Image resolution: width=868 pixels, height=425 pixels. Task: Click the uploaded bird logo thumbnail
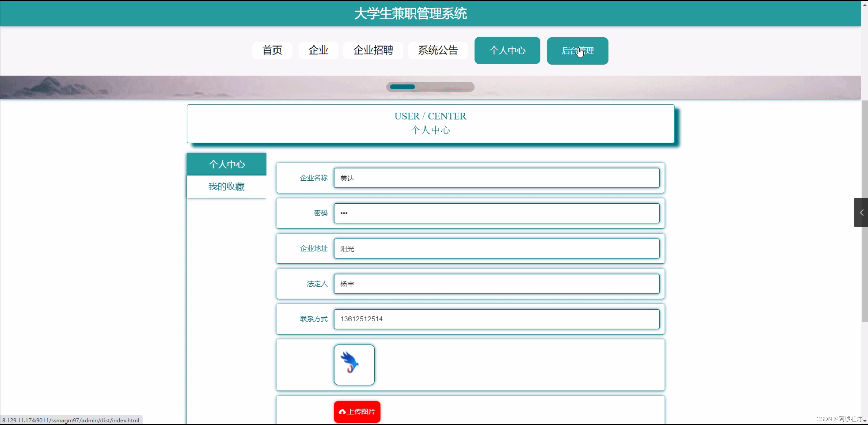tap(354, 365)
